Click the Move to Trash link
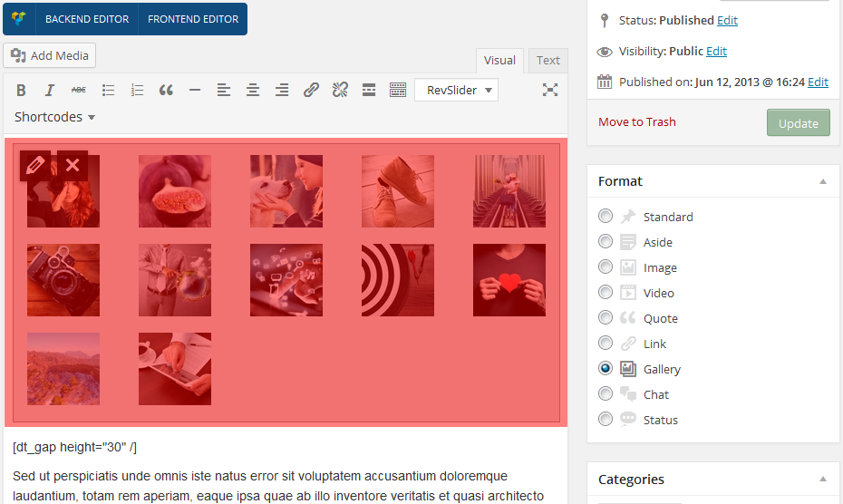The image size is (843, 504). point(636,122)
